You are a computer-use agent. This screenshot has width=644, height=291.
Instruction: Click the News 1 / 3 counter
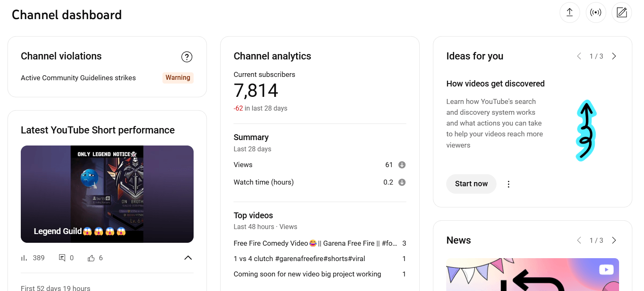(x=596, y=241)
